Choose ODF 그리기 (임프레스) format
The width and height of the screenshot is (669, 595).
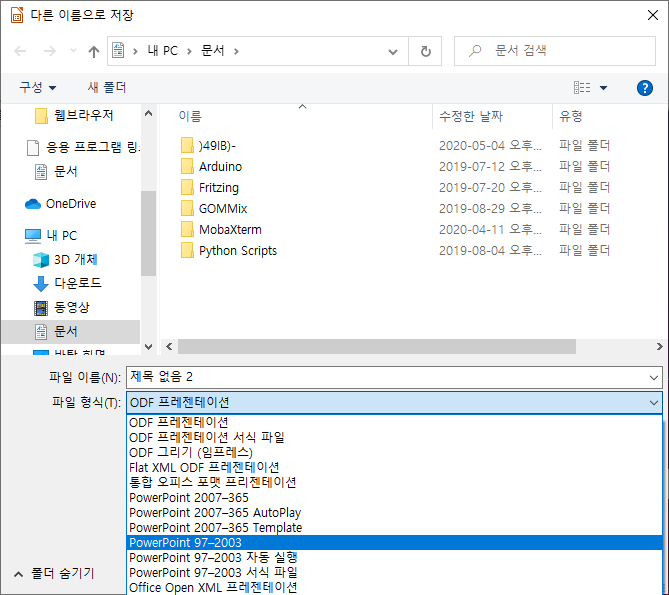point(394,453)
